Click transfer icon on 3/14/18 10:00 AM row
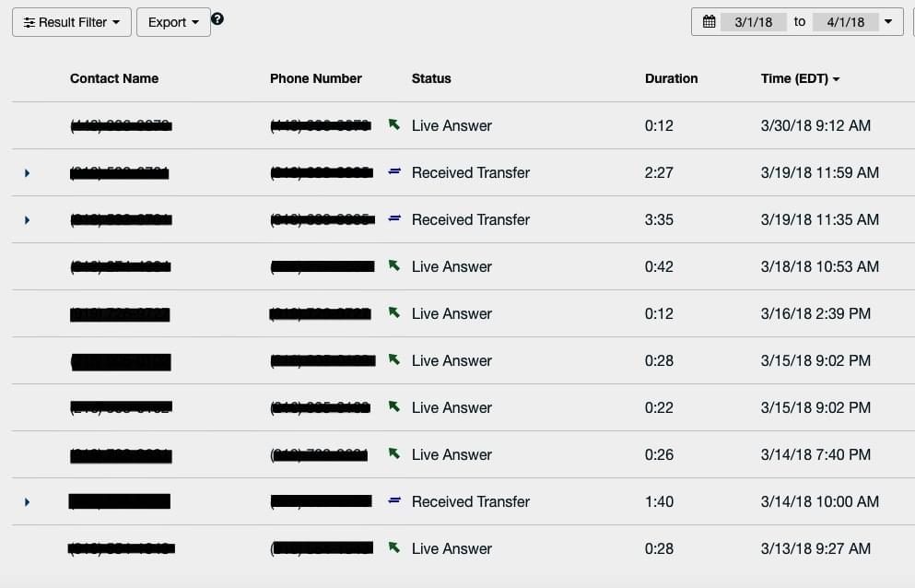The height and width of the screenshot is (588, 915). [394, 500]
